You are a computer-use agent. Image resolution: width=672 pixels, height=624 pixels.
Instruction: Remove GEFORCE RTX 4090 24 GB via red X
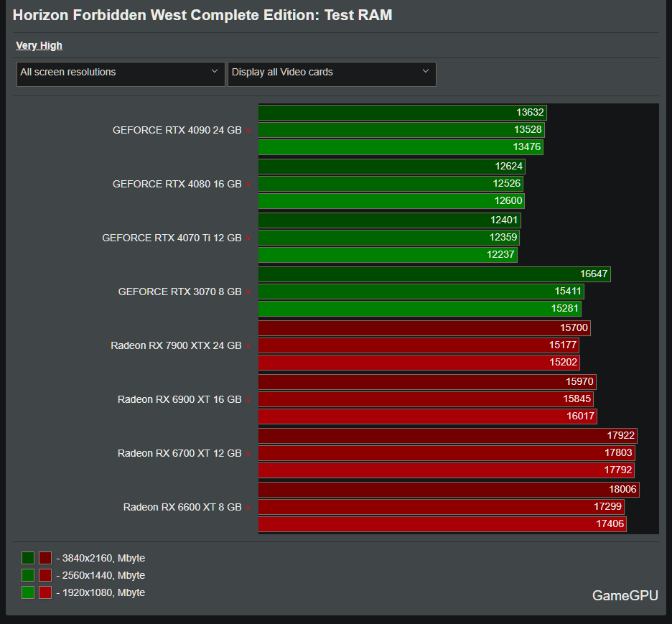coord(248,130)
